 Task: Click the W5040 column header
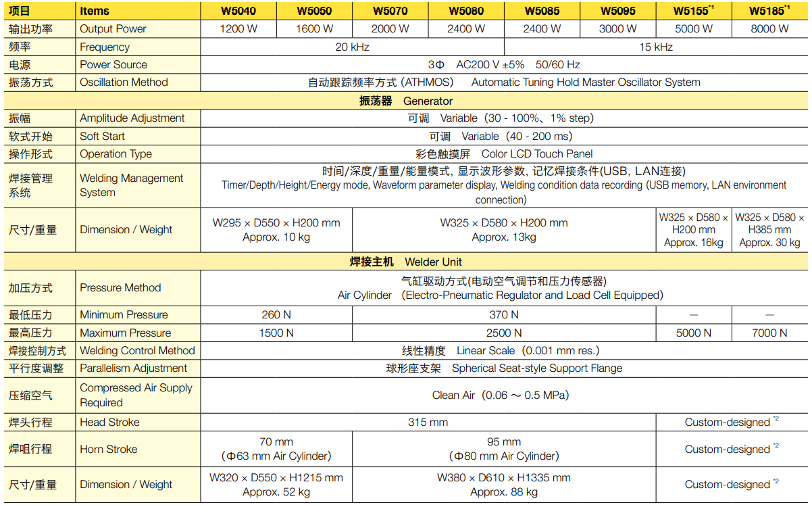pos(238,11)
